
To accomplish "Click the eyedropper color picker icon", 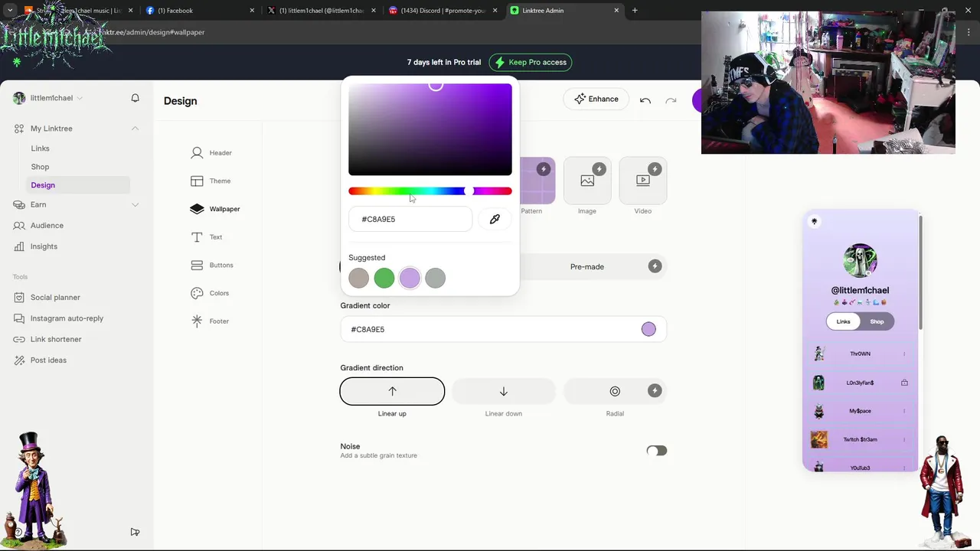I will click(x=495, y=220).
